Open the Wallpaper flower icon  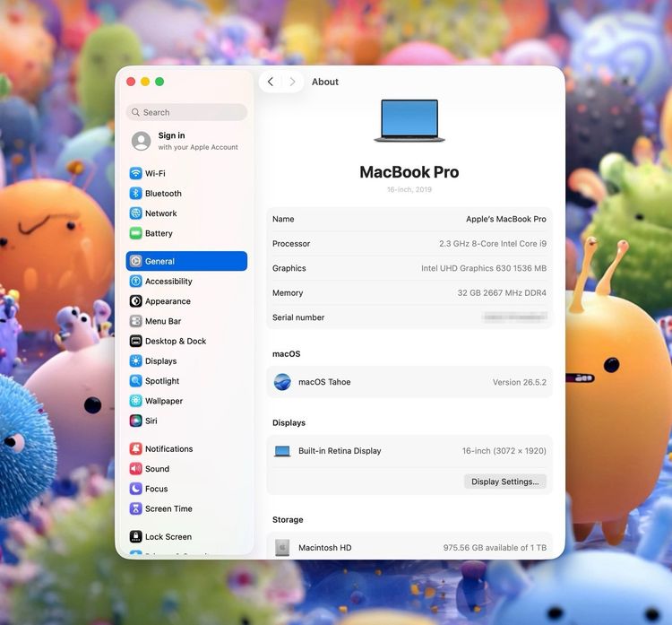click(135, 401)
